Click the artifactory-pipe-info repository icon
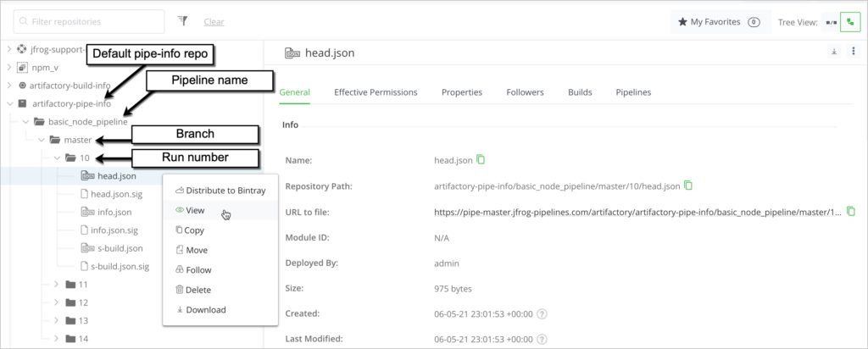This screenshot has height=349, width=868. [x=22, y=103]
